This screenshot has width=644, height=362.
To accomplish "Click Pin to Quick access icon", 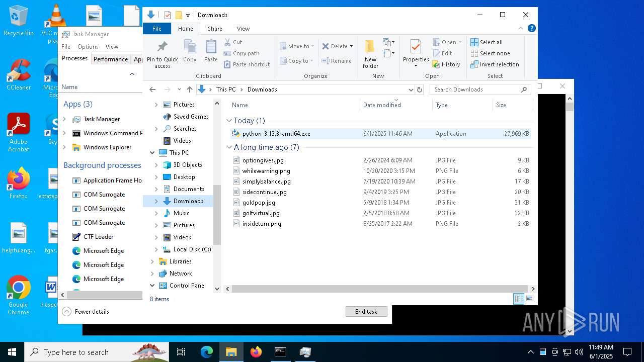I will point(162,54).
